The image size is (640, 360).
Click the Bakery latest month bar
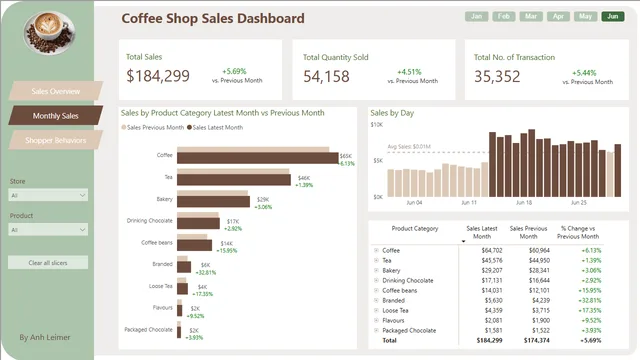213,202
